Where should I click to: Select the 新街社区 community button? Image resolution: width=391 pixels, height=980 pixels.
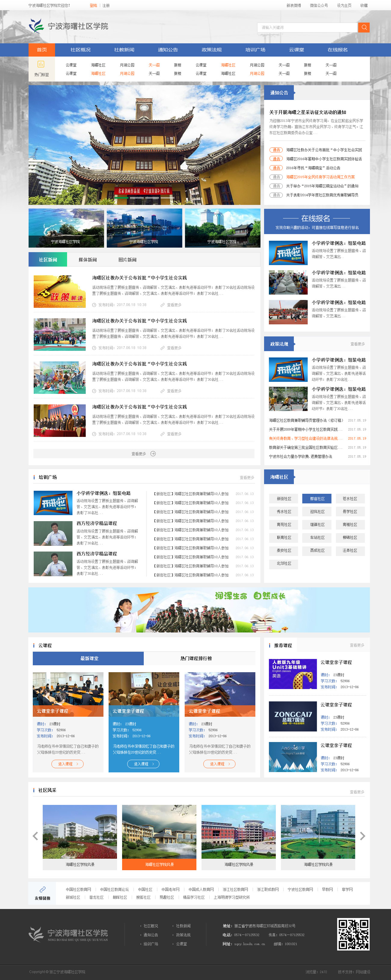[284, 499]
